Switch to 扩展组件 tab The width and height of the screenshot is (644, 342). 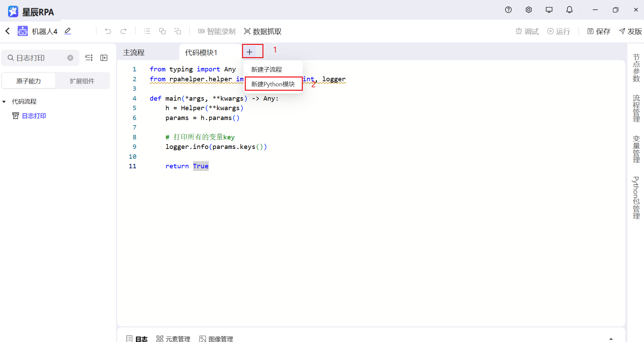tap(82, 81)
